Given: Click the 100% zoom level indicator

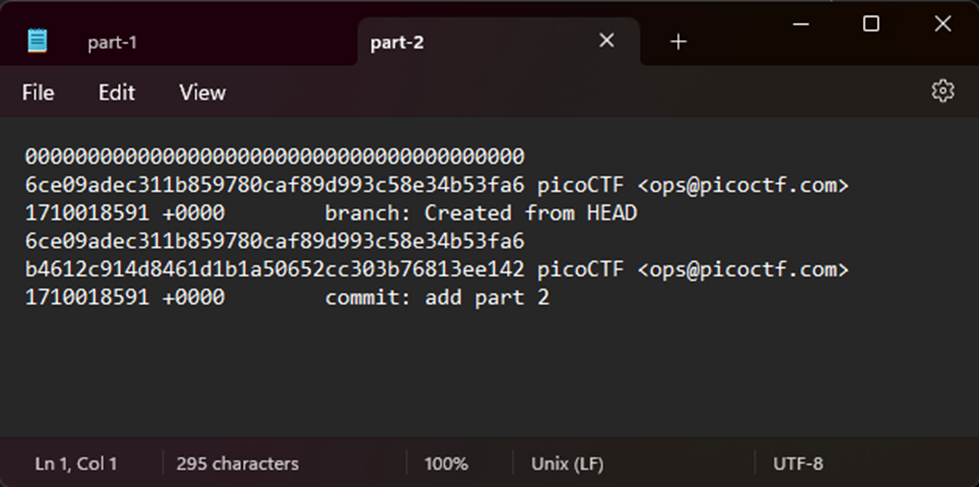Looking at the screenshot, I should 446,463.
